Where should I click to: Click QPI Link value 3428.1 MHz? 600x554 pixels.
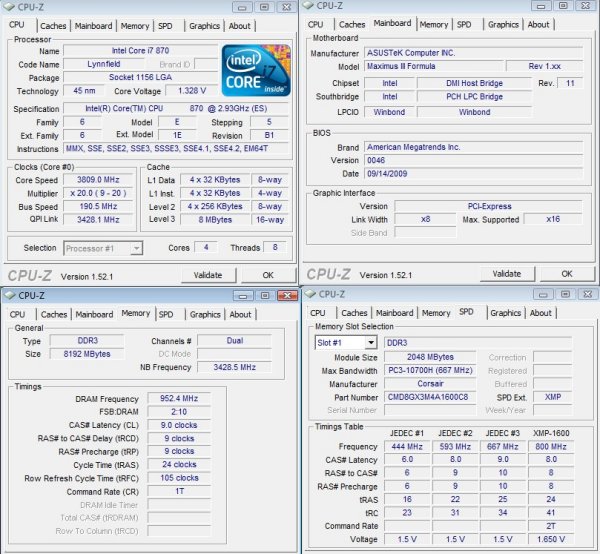[x=98, y=220]
